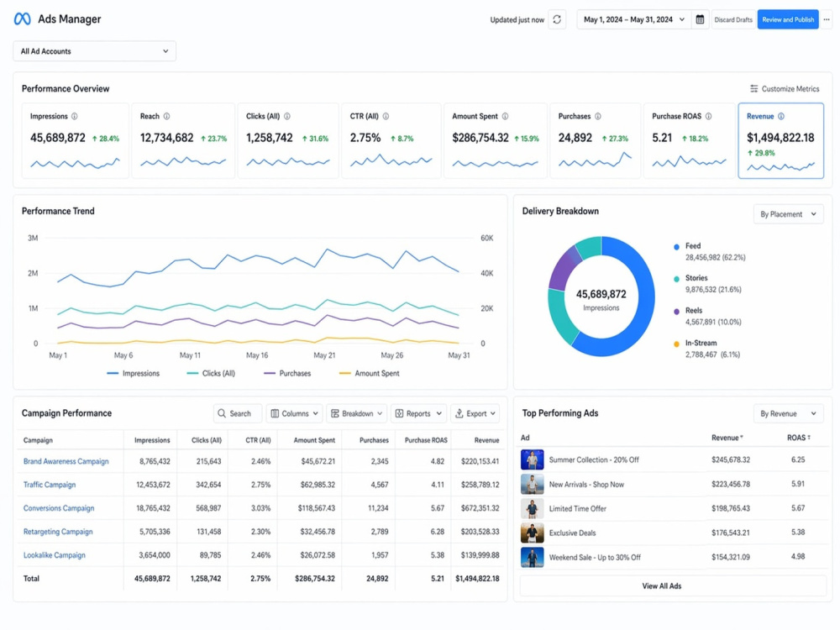The width and height of the screenshot is (840, 630).
Task: Click the Search magnifier icon in Campaign Performance
Action: (222, 413)
